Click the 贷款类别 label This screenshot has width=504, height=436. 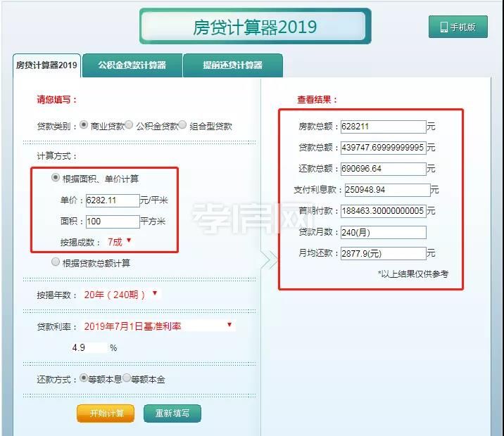[x=57, y=126]
